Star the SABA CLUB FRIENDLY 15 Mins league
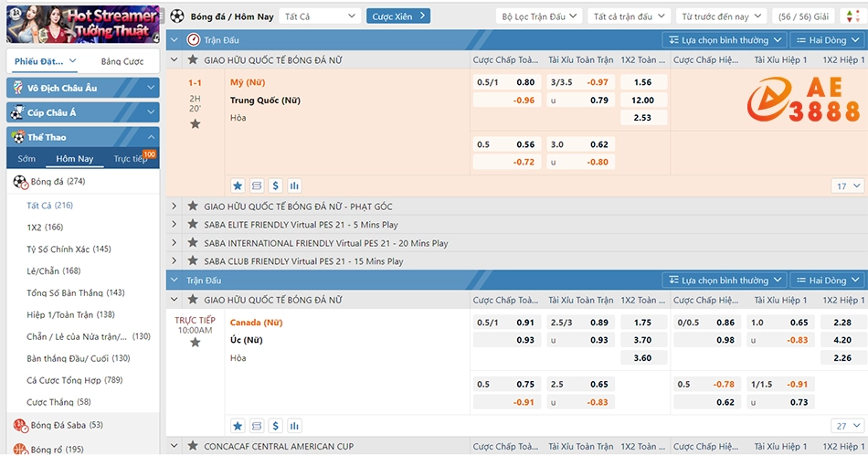Screen dimensions: 868x456 pos(193,261)
